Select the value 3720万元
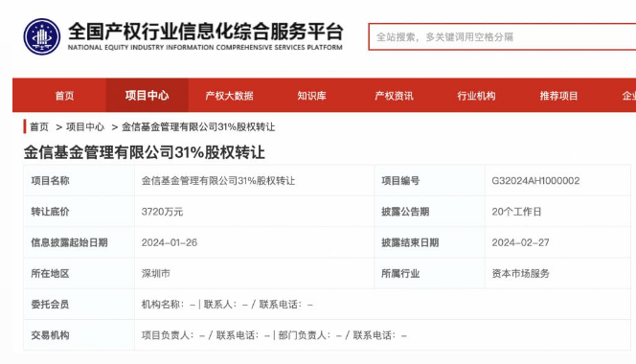 (162, 212)
